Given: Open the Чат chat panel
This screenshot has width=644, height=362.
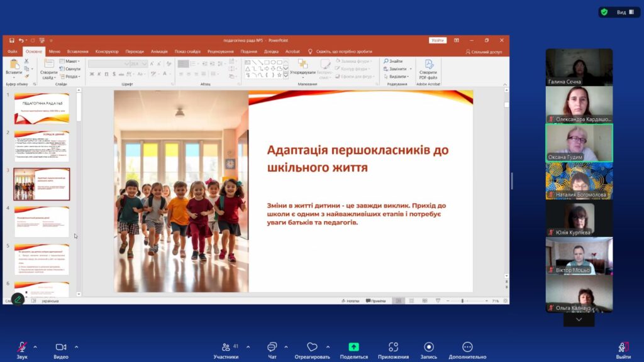Looking at the screenshot, I should pyautogui.click(x=272, y=348).
